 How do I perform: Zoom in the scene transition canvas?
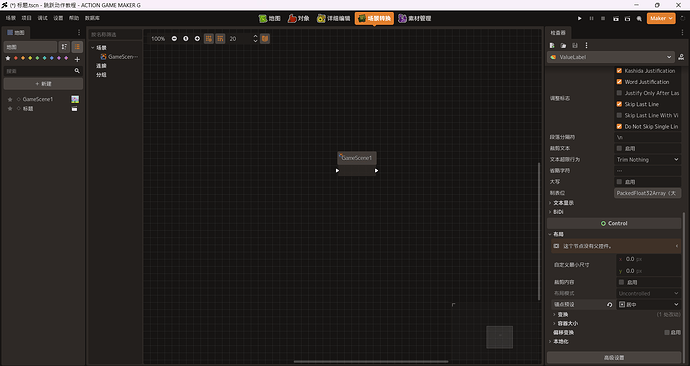197,39
